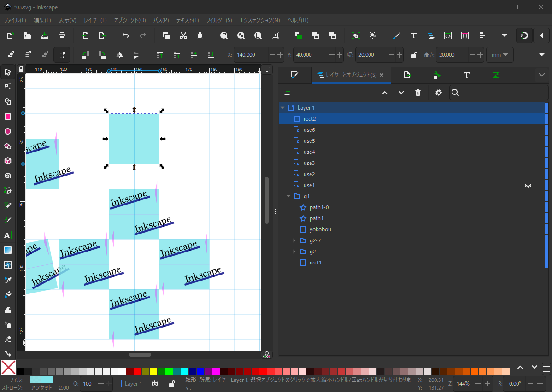
Task: Select the Dropper color picker tool
Action: coord(8,280)
